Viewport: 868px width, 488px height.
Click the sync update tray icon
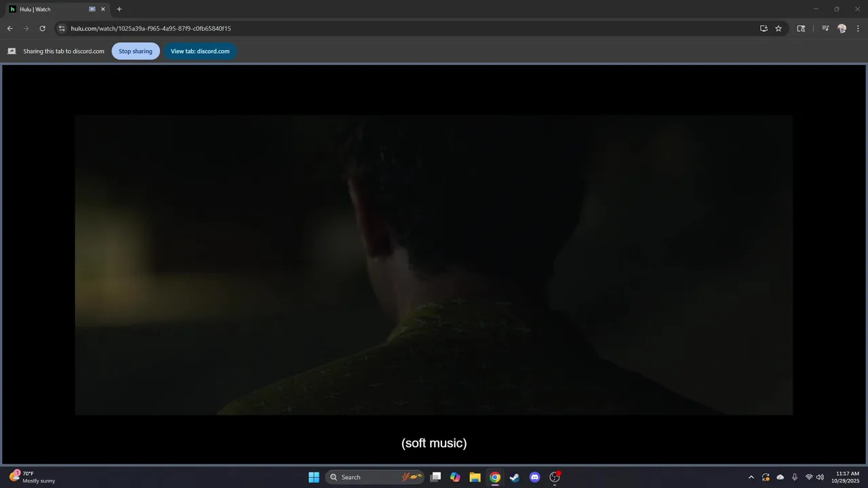tap(766, 477)
